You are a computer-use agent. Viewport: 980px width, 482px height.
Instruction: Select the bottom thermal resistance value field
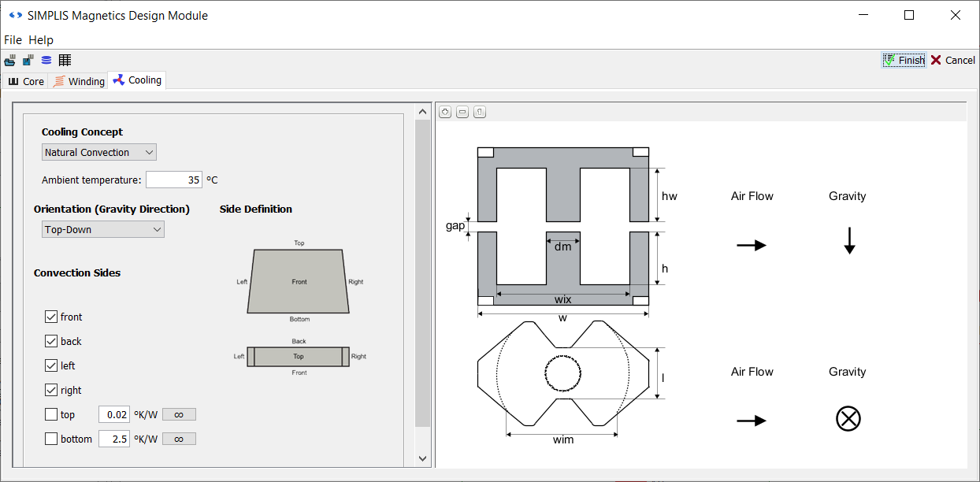click(x=113, y=439)
